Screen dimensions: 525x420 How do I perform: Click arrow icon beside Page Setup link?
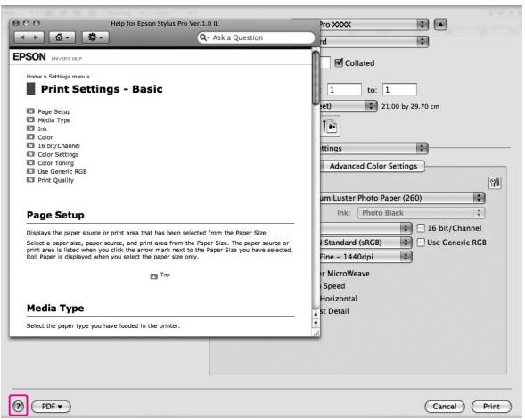click(30, 111)
